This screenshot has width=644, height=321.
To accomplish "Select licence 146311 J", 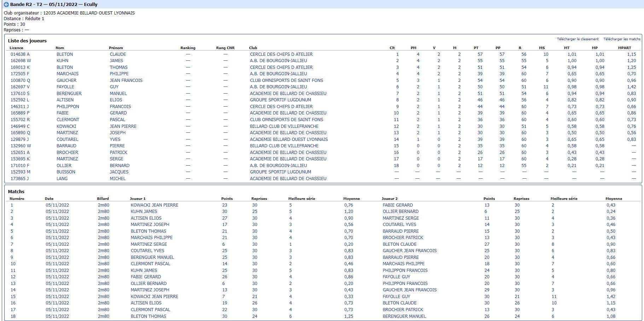I will coord(20,107).
